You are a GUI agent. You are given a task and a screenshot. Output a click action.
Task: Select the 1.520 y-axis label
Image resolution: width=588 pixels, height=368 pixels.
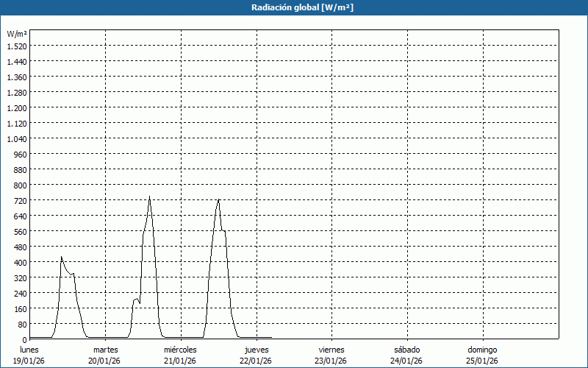[x=16, y=46]
